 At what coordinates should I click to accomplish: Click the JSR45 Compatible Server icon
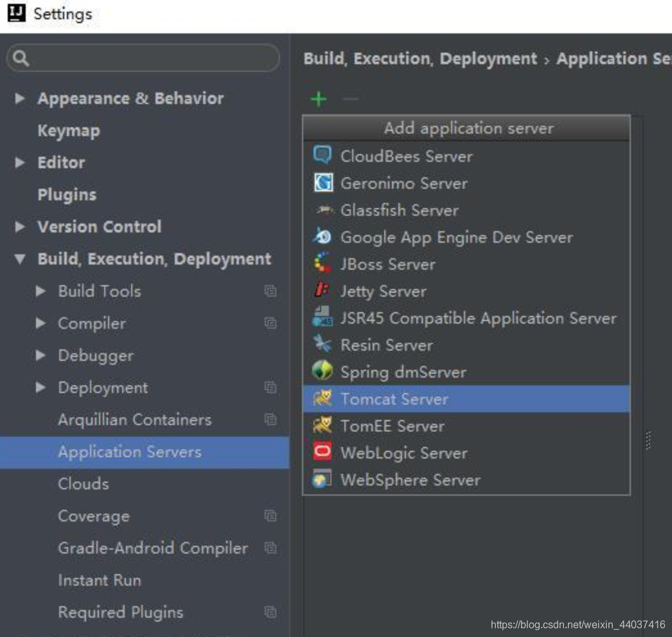(323, 317)
